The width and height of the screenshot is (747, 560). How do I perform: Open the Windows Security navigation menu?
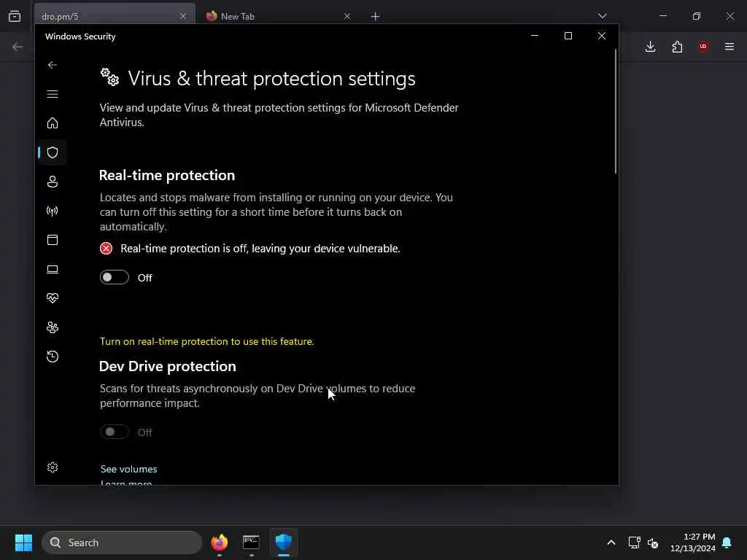pos(53,94)
